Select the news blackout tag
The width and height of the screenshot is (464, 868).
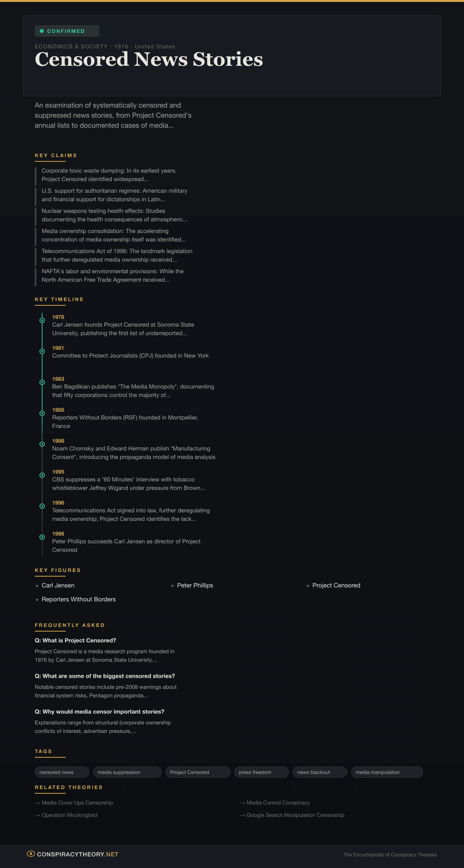tap(319, 772)
